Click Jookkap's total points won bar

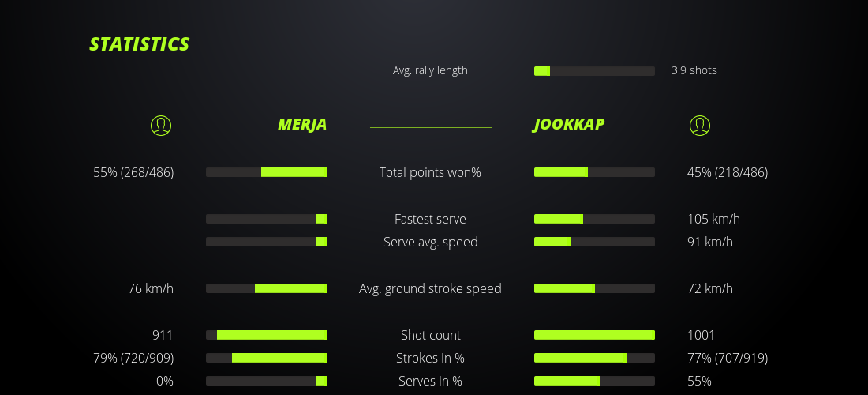point(594,172)
